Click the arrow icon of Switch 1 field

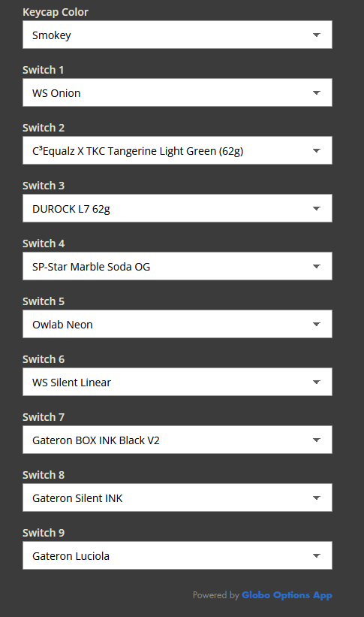coord(317,93)
